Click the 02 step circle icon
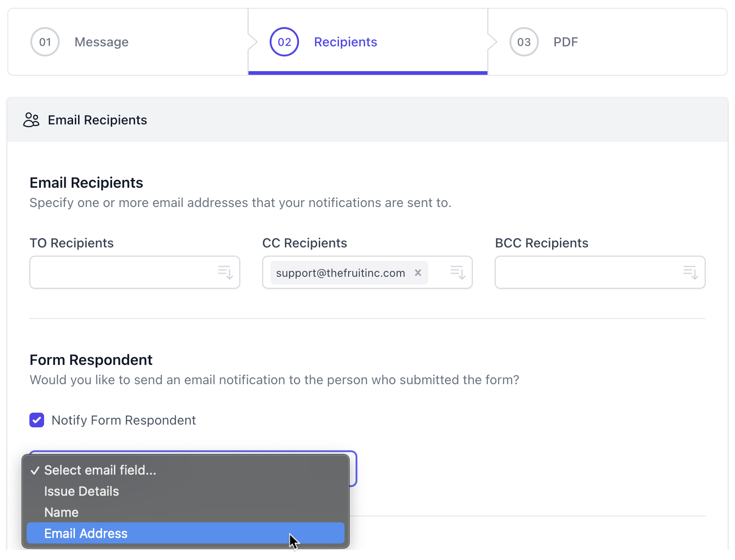735x560 pixels. 284,42
